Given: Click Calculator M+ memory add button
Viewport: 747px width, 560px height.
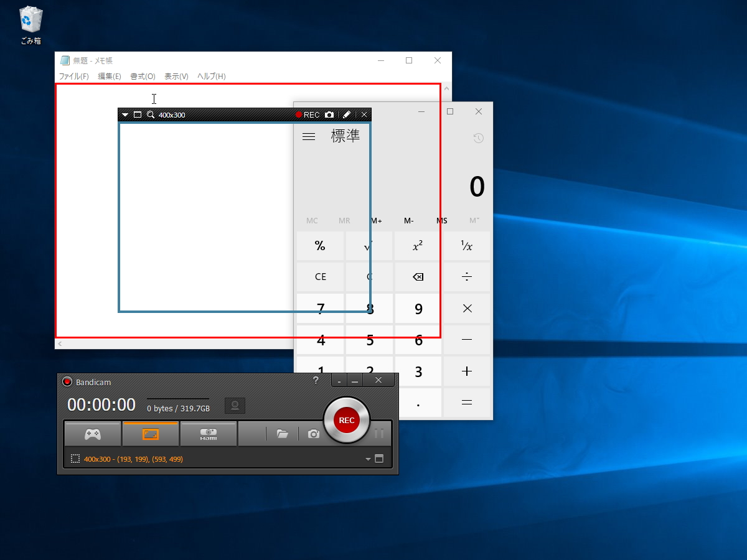Looking at the screenshot, I should point(377,221).
